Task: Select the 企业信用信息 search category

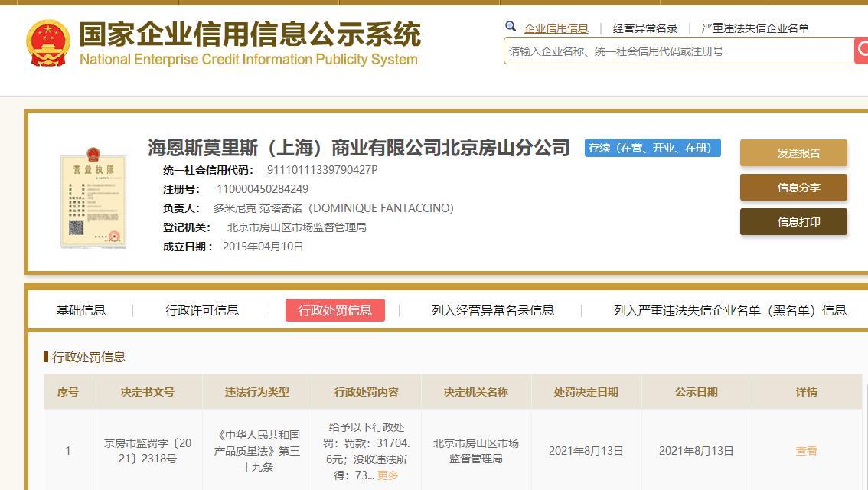Action: 556,28
